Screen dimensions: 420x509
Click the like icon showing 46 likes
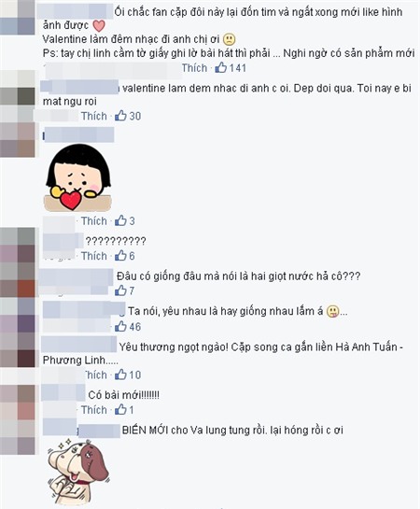click(120, 327)
